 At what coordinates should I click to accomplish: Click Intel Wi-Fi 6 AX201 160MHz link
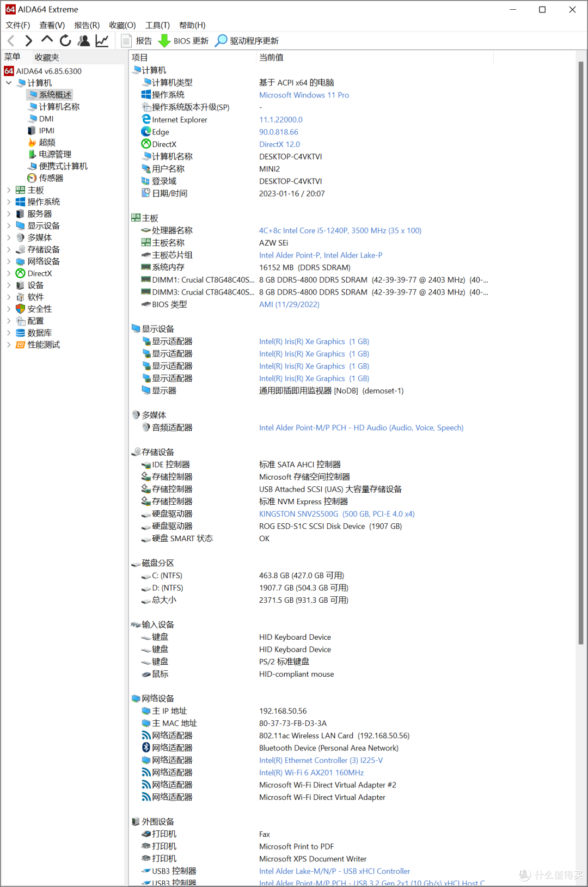[311, 772]
